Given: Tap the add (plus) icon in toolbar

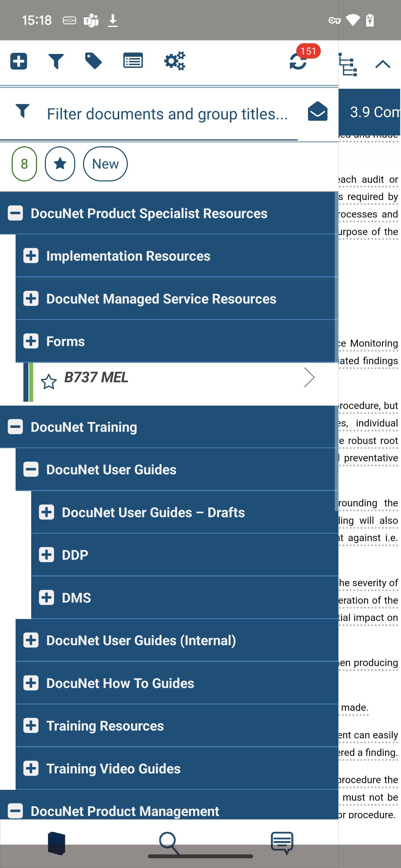Looking at the screenshot, I should tap(19, 61).
